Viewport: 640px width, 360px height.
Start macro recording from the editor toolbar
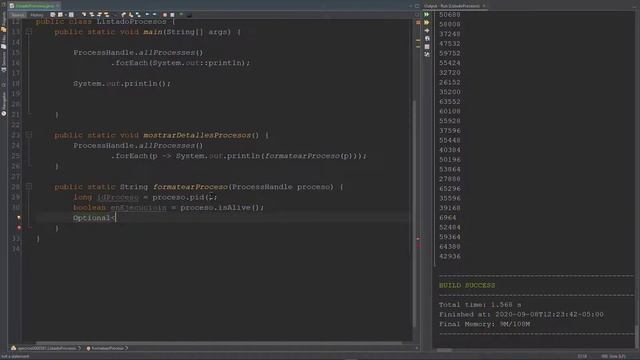click(165, 15)
